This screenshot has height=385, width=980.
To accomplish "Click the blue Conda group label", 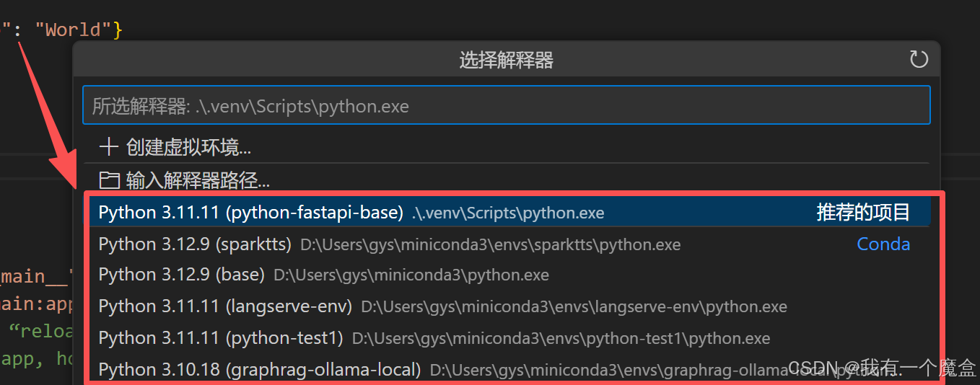I will click(x=883, y=244).
